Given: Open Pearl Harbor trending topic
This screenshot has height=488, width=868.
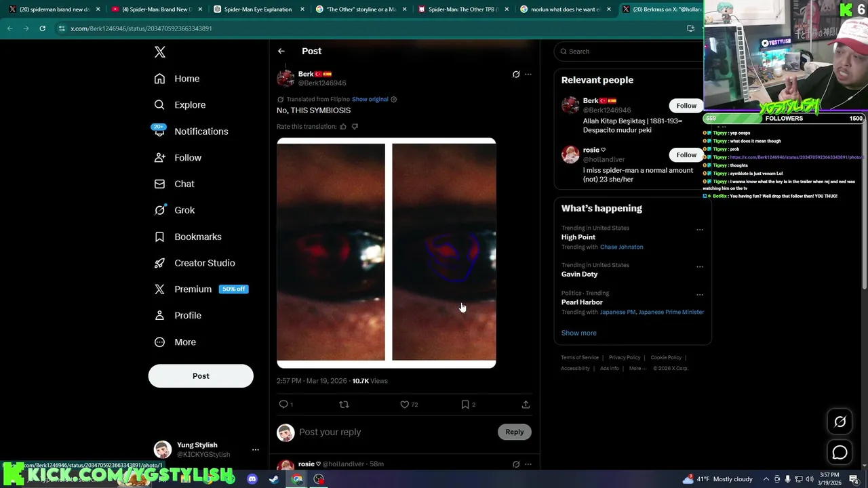Looking at the screenshot, I should 582,302.
